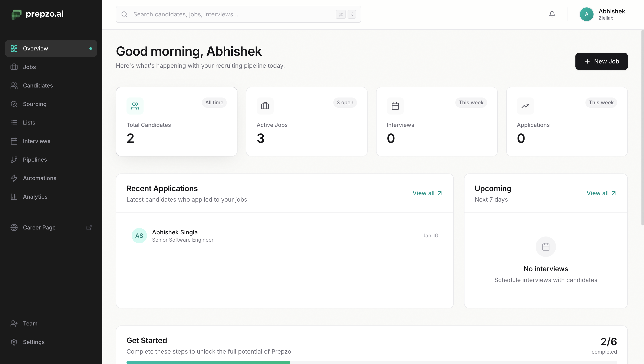The width and height of the screenshot is (644, 364).
Task: Click View all in Recent Applications
Action: pos(427,193)
